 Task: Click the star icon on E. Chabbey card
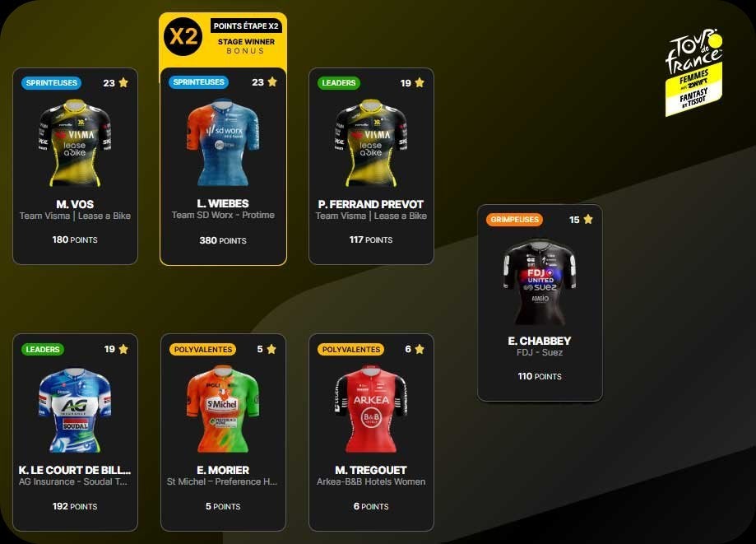pos(588,219)
